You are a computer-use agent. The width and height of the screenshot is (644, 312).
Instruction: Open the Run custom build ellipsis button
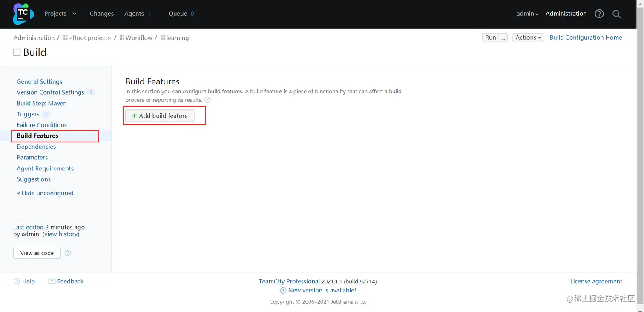pyautogui.click(x=503, y=38)
